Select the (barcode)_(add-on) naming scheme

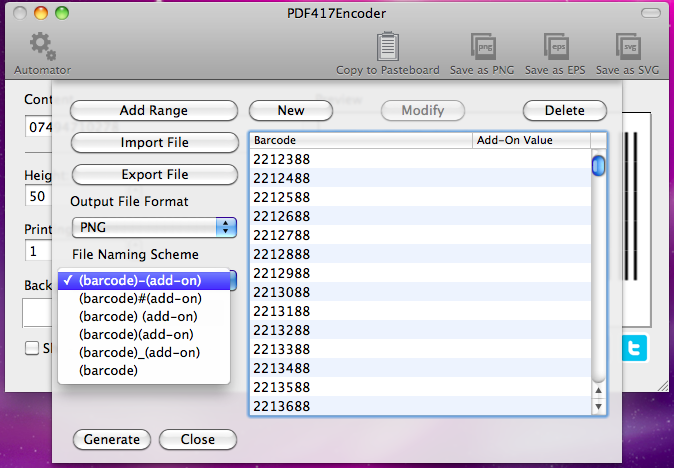(x=144, y=352)
